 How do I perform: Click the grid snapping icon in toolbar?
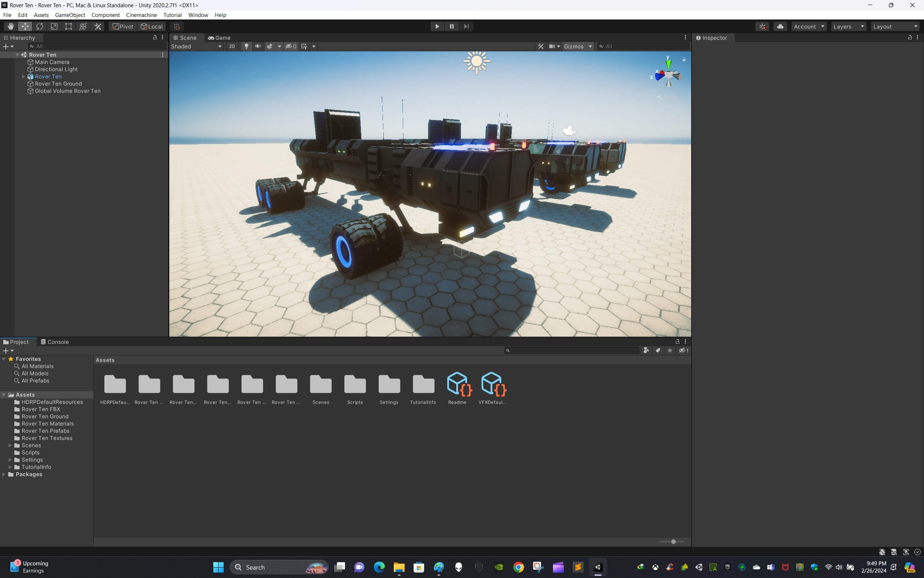pos(177,26)
